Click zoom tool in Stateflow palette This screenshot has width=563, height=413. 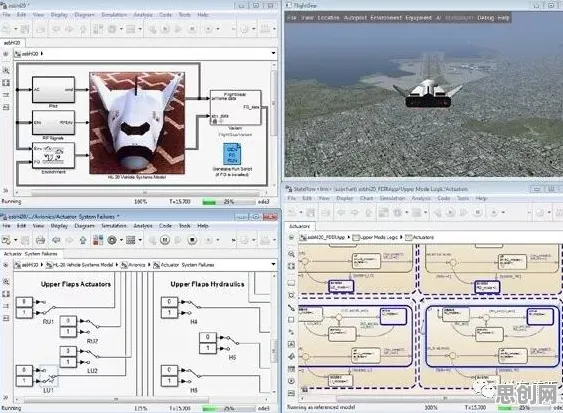[x=291, y=254]
